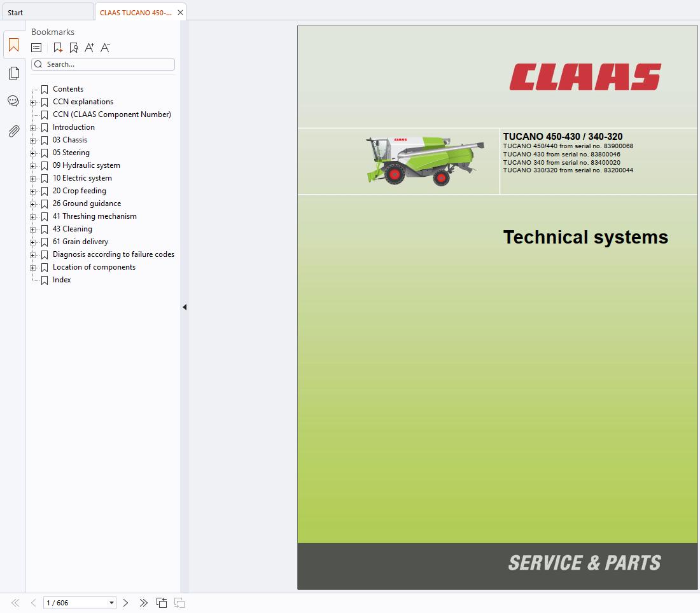Click the bookmark icon beside Contents
The width and height of the screenshot is (700, 613).
click(45, 89)
